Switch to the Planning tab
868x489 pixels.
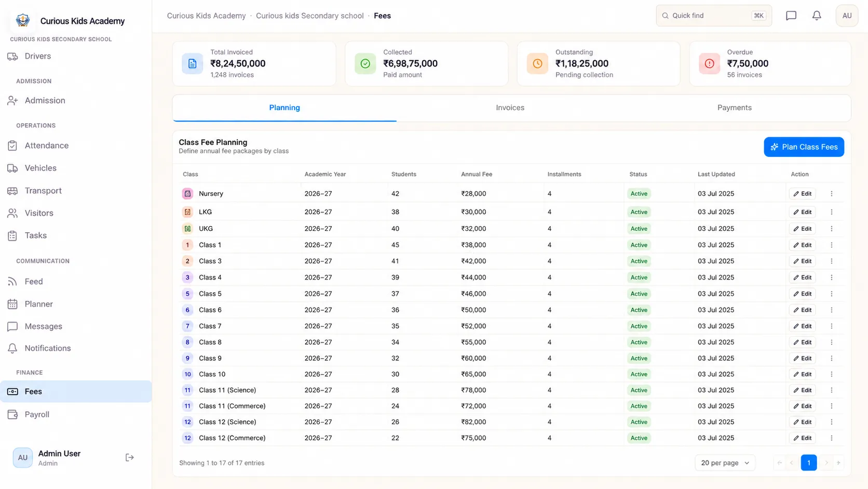[x=284, y=108]
